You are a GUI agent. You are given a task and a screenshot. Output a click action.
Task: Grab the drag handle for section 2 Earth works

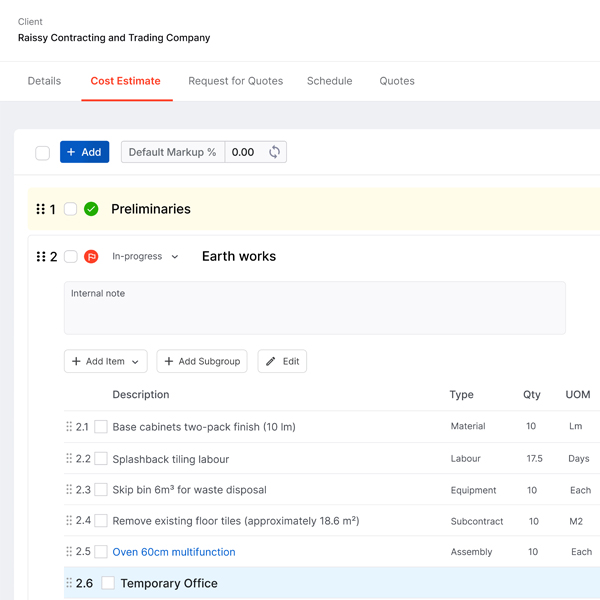pos(41,257)
